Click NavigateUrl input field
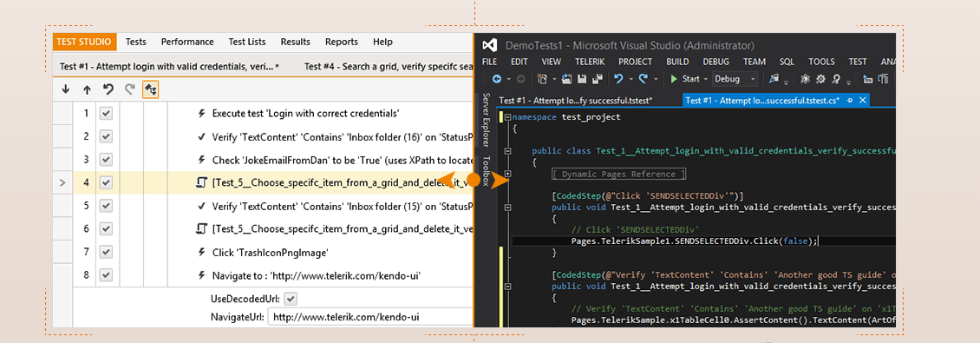Viewport: 980px width, 343px height. click(370, 317)
